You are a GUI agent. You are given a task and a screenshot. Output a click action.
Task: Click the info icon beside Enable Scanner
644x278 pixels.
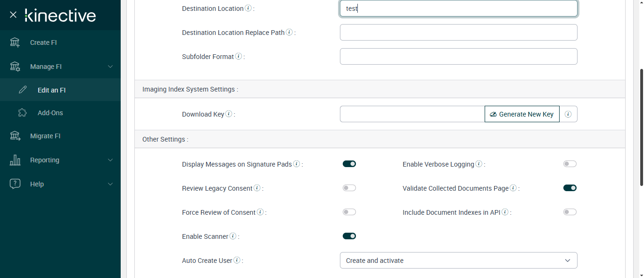click(x=233, y=236)
